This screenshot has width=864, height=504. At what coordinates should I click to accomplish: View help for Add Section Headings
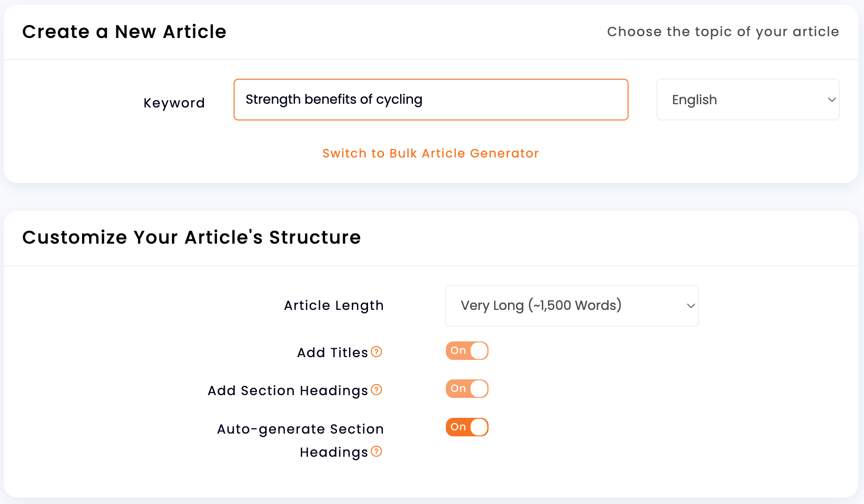376,390
